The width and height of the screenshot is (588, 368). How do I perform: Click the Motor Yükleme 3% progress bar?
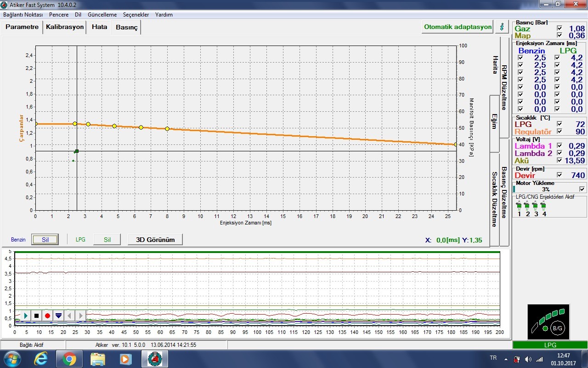point(545,189)
